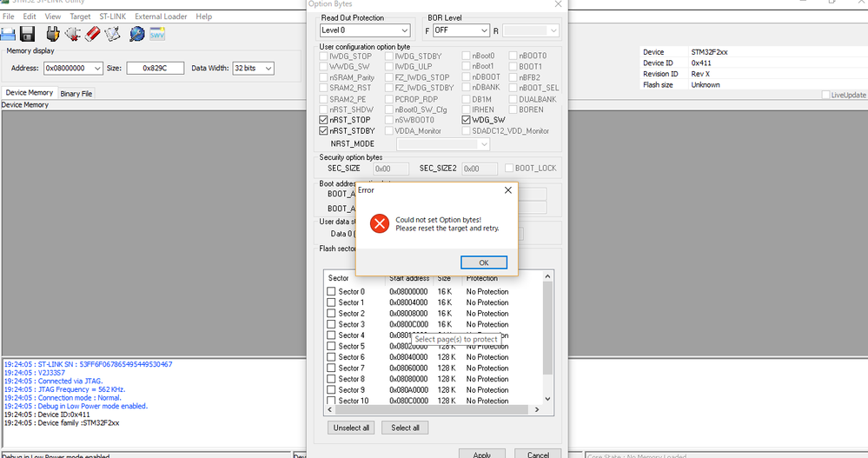Click the Sector 10 row start address 0x080C0000
This screenshot has height=458, width=868.
(x=408, y=401)
